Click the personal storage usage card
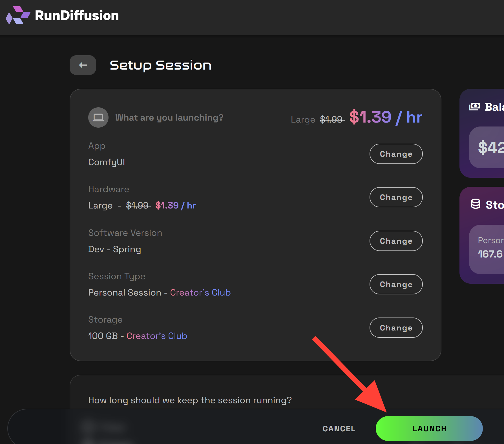This screenshot has height=444, width=504. 487,249
